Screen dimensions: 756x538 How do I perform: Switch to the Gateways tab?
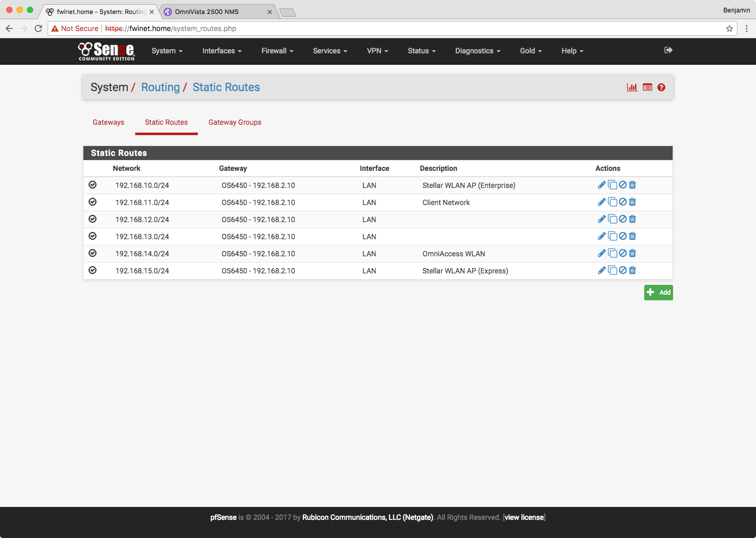pos(108,122)
